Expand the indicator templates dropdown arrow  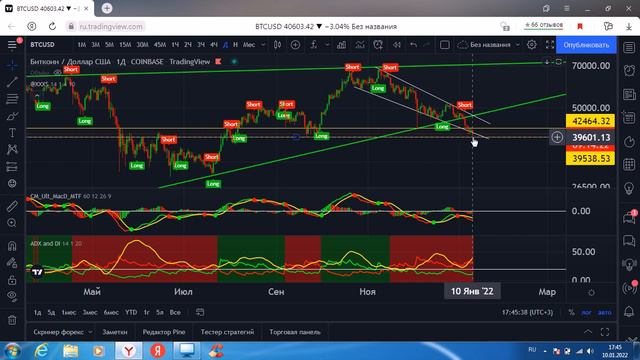click(x=327, y=44)
